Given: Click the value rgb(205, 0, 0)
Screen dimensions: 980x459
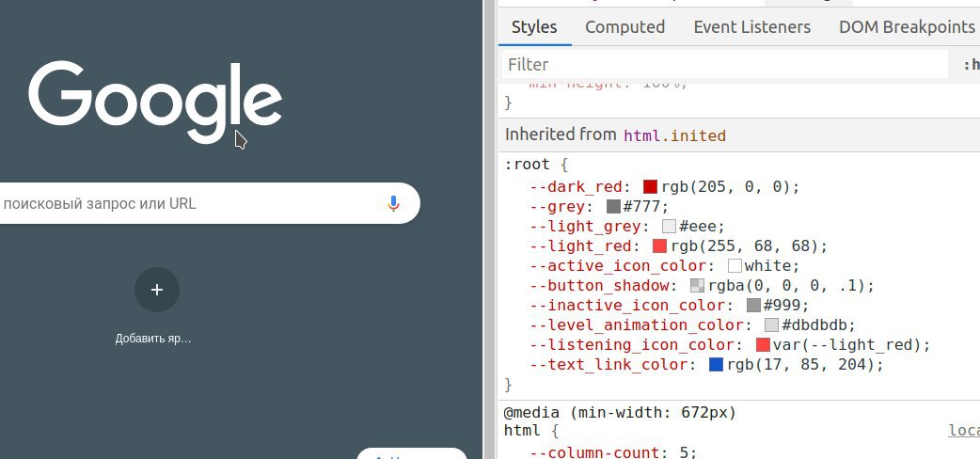Looking at the screenshot, I should tap(725, 186).
